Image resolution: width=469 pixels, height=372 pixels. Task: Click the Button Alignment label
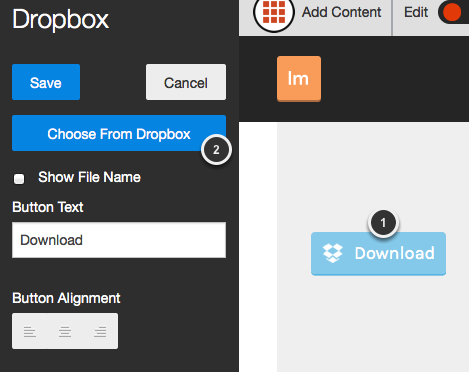click(66, 298)
